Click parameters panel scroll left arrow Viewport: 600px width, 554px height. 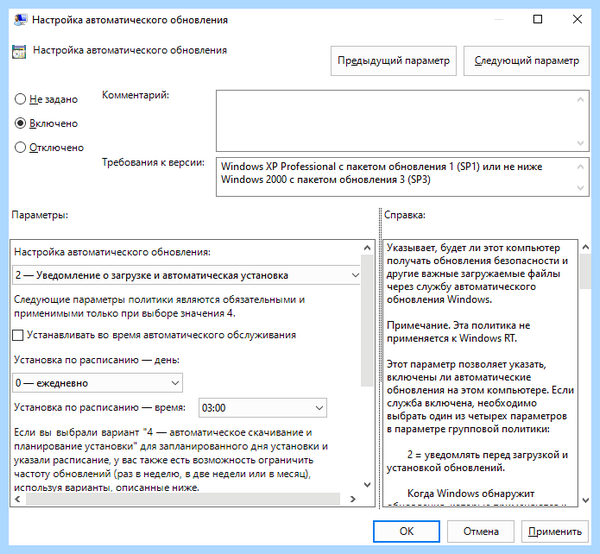click(18, 499)
